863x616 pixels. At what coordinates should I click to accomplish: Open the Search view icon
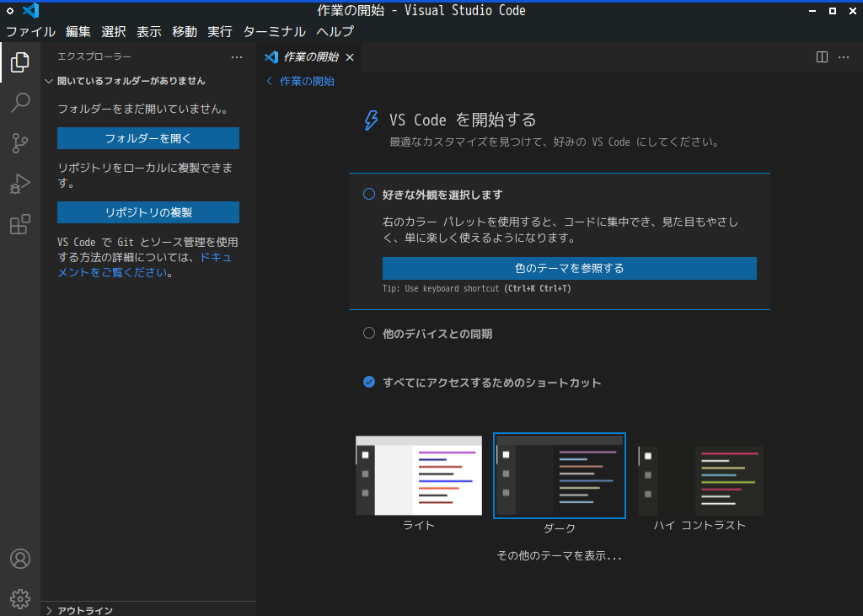coord(20,103)
